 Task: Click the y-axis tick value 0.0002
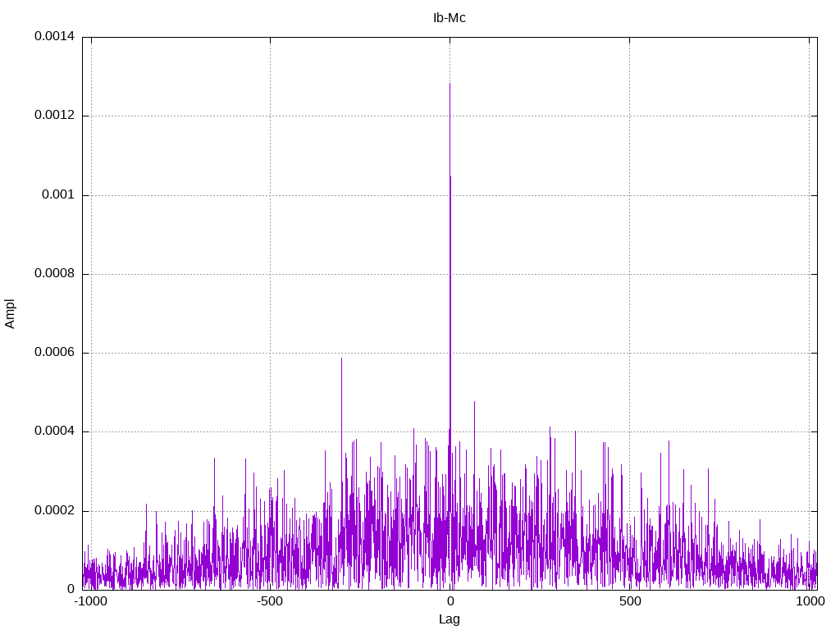coord(55,510)
